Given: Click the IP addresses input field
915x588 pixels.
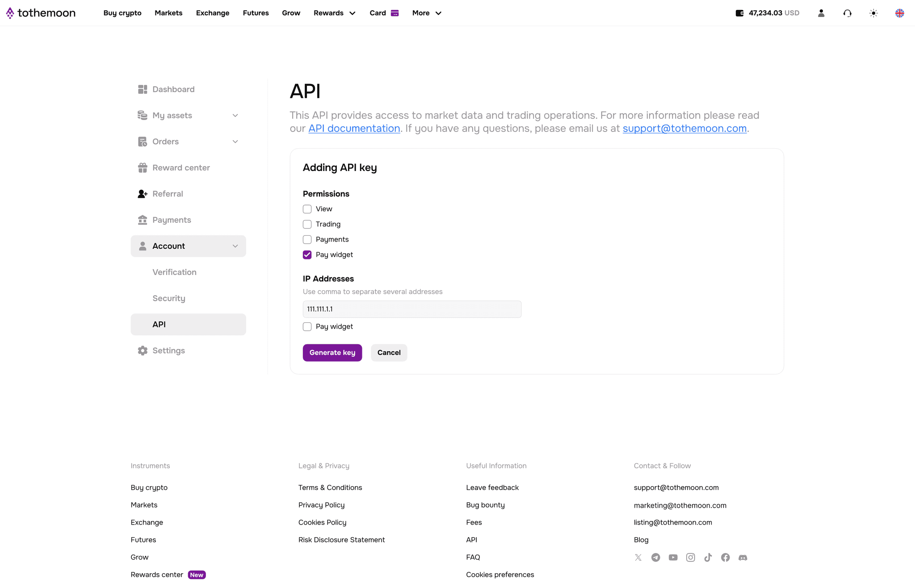Looking at the screenshot, I should tap(412, 309).
